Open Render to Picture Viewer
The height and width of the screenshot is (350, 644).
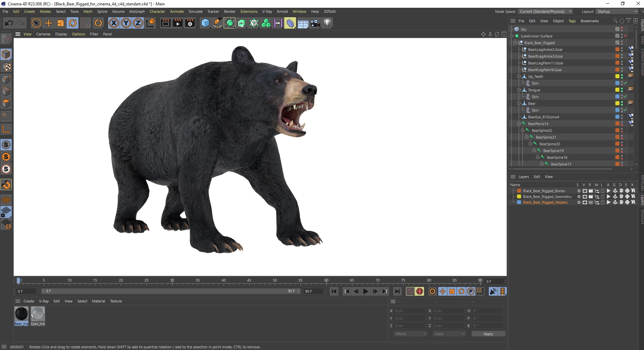point(178,23)
